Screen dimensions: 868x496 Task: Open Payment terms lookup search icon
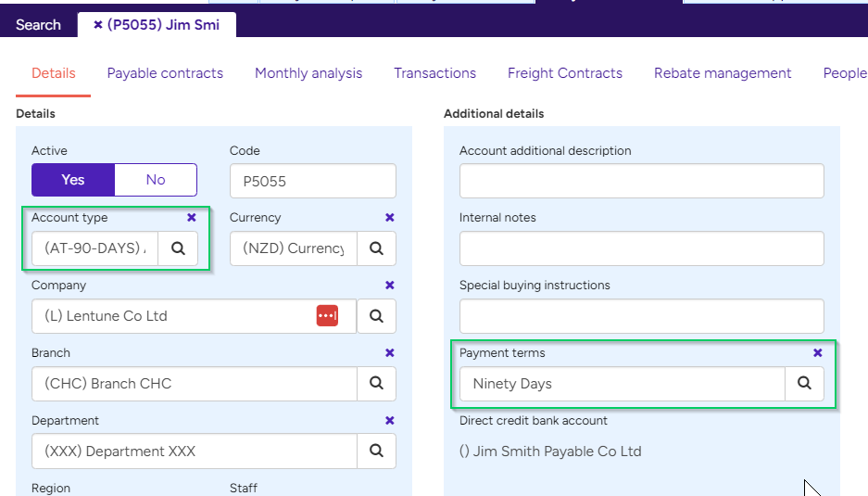804,384
